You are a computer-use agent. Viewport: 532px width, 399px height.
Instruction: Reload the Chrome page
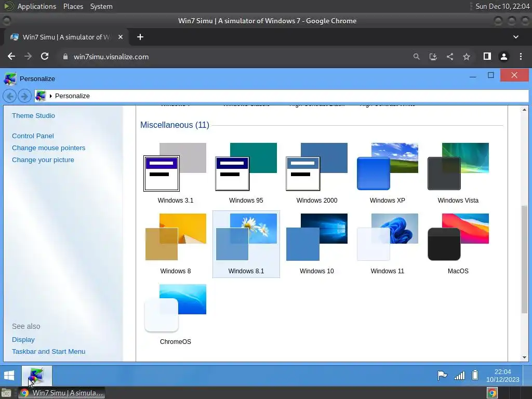pos(45,57)
